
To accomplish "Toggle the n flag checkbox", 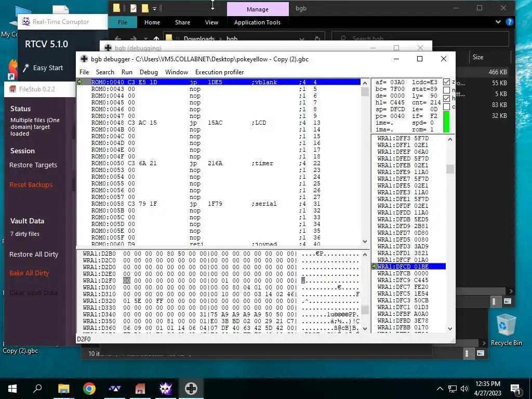I will pyautogui.click(x=446, y=90).
